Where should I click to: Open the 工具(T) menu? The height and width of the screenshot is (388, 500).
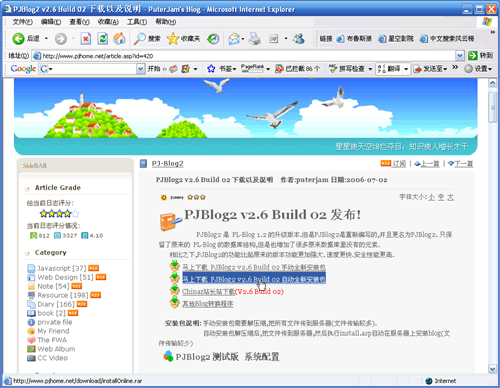point(137,22)
